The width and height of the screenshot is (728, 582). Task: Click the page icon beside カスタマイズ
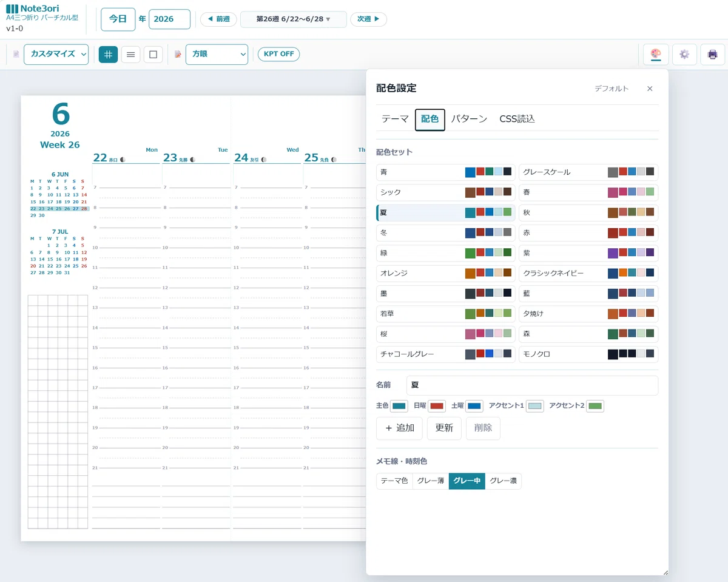(16, 54)
